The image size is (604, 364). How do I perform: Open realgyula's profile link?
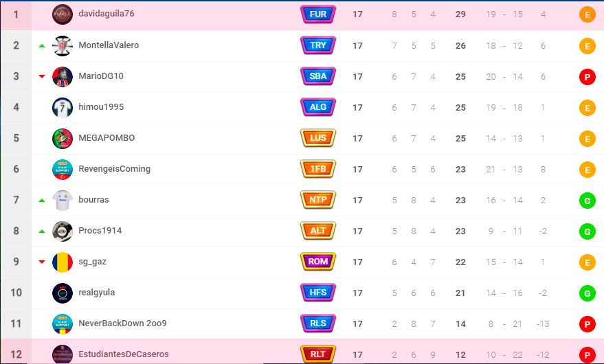coord(97,293)
